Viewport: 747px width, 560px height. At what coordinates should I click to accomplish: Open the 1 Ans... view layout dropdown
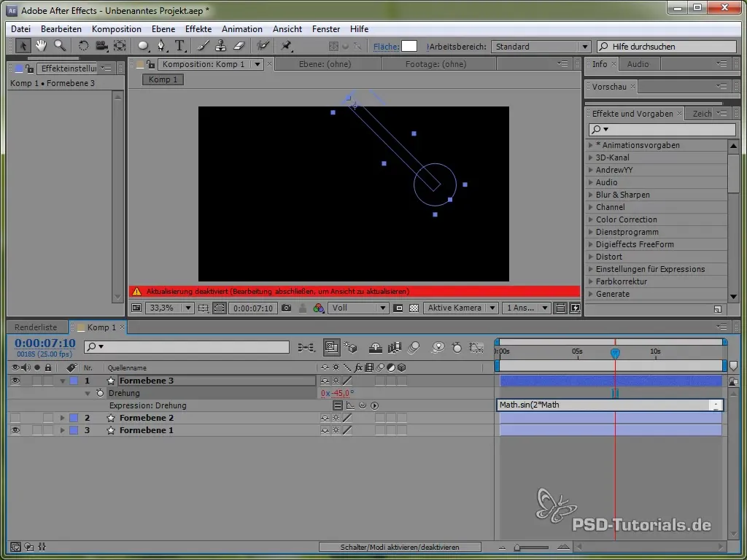(x=526, y=308)
